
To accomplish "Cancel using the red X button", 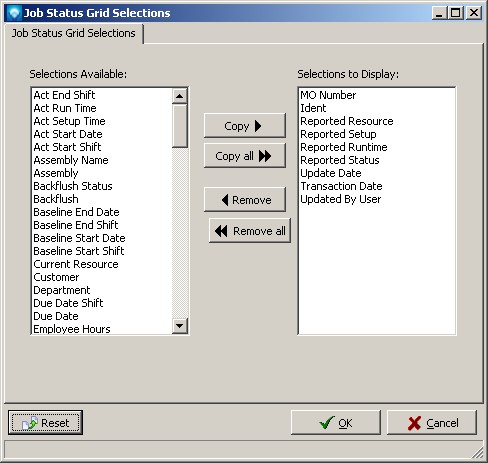I will pos(432,423).
